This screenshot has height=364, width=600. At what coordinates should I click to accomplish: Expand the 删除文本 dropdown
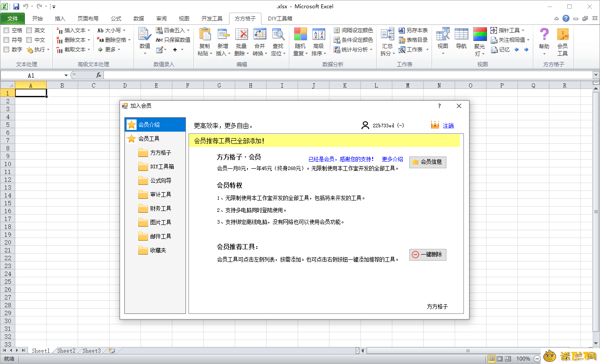(x=89, y=40)
